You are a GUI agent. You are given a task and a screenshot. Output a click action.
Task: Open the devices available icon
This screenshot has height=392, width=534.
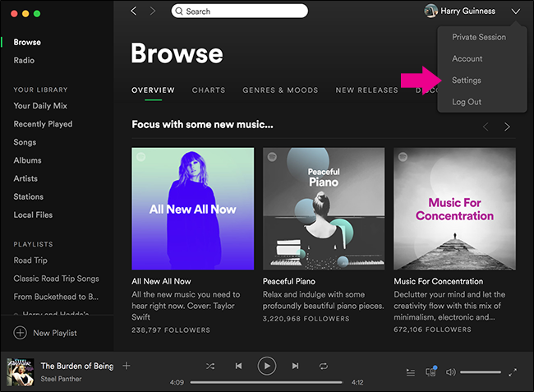pos(431,371)
